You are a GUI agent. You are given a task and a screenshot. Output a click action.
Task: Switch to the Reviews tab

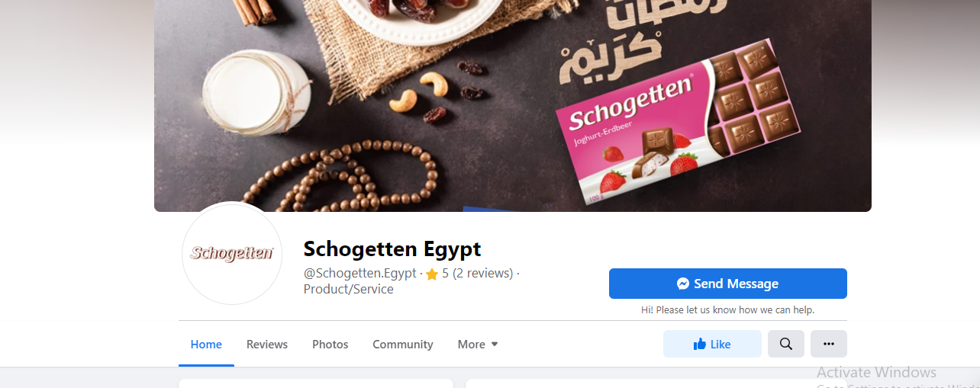[x=267, y=345]
